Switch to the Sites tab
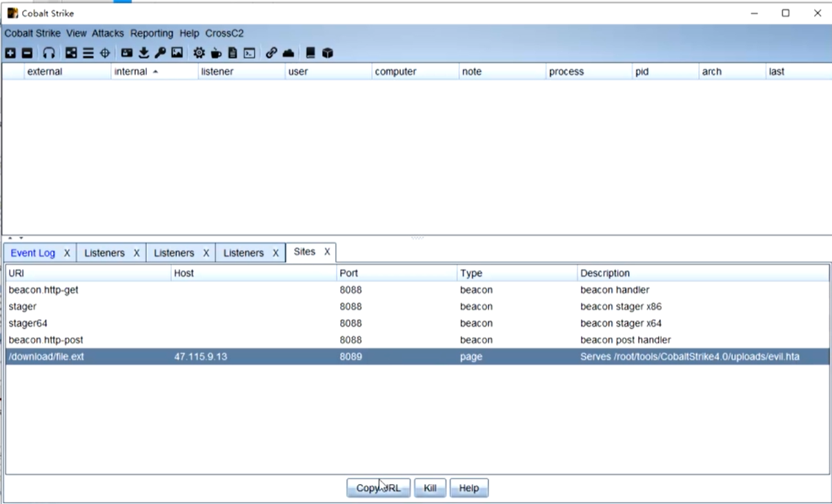Image resolution: width=832 pixels, height=504 pixels. tap(304, 252)
